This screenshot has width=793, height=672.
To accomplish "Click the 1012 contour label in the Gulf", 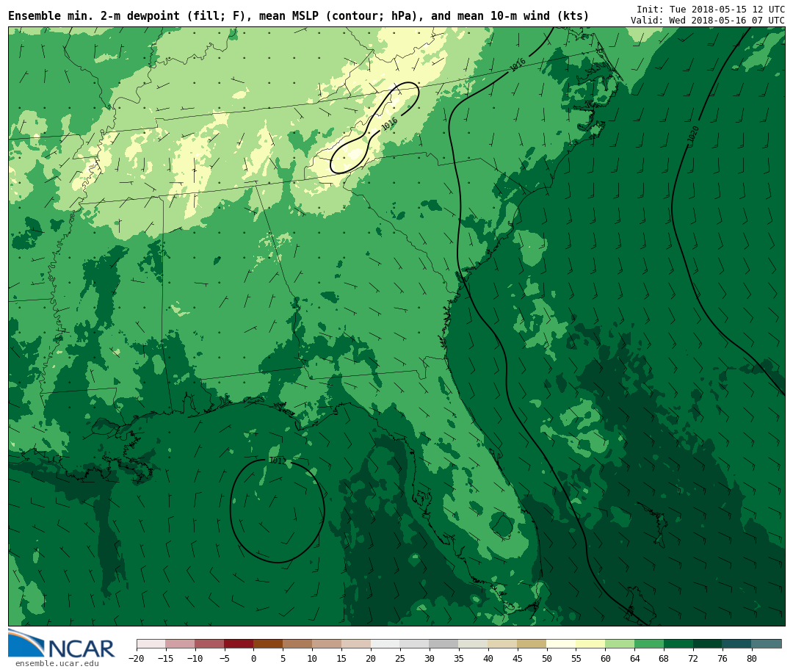I will [x=277, y=460].
